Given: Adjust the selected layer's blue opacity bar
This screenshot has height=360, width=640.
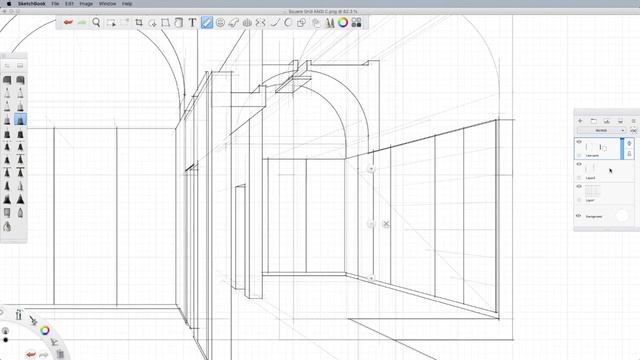Looking at the screenshot, I should click(622, 149).
